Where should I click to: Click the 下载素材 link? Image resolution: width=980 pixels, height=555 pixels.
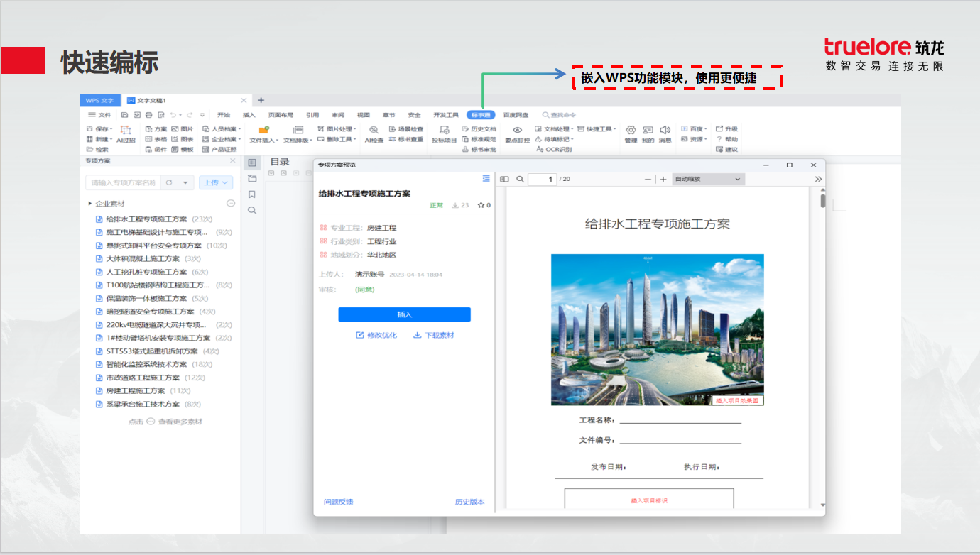click(x=433, y=335)
